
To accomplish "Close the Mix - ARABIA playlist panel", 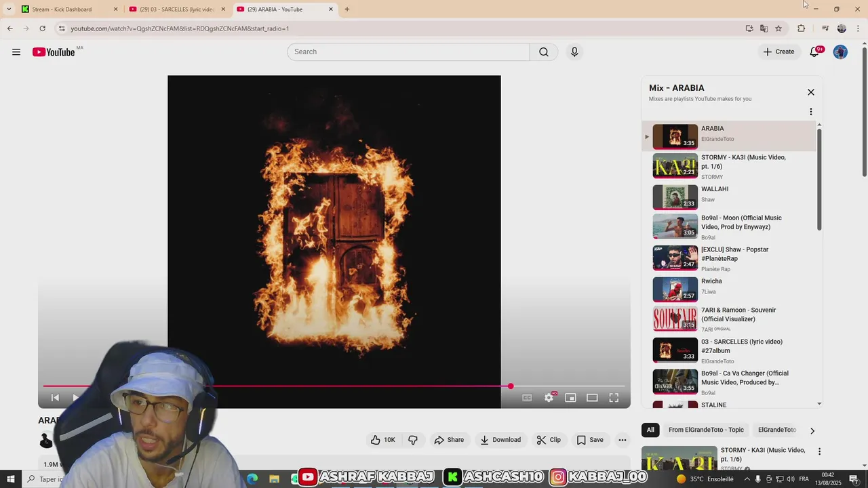I will pos(810,92).
